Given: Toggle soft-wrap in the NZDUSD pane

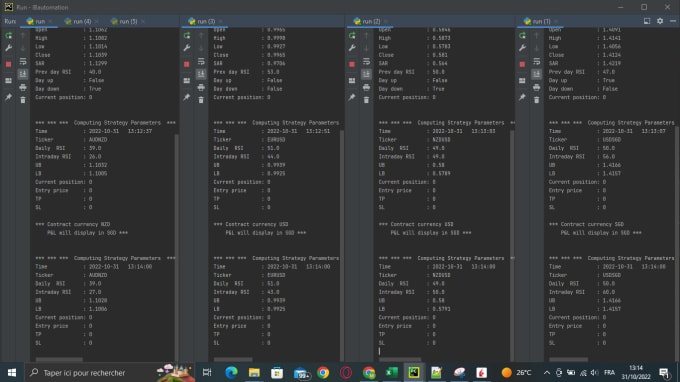Looking at the screenshot, I should (x=366, y=62).
